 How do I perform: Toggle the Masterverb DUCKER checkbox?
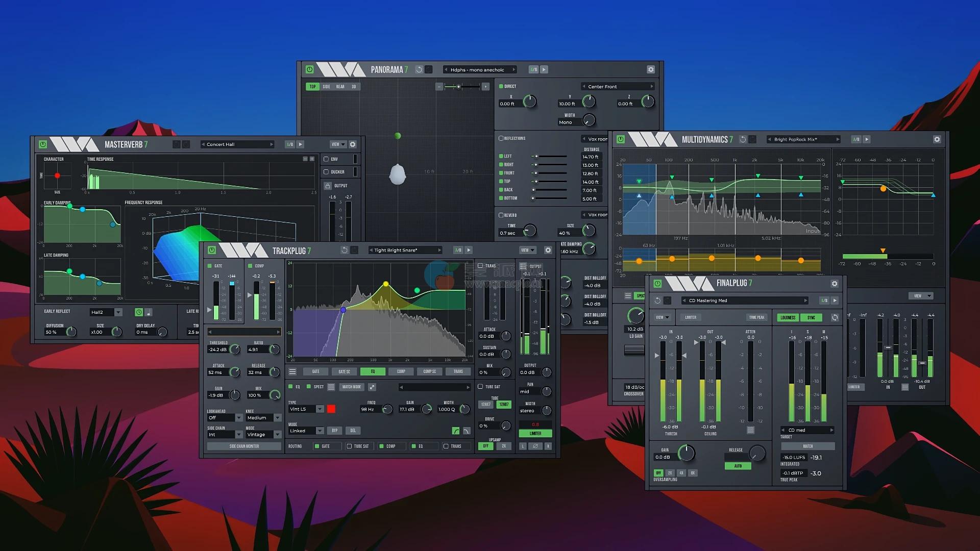click(x=326, y=172)
